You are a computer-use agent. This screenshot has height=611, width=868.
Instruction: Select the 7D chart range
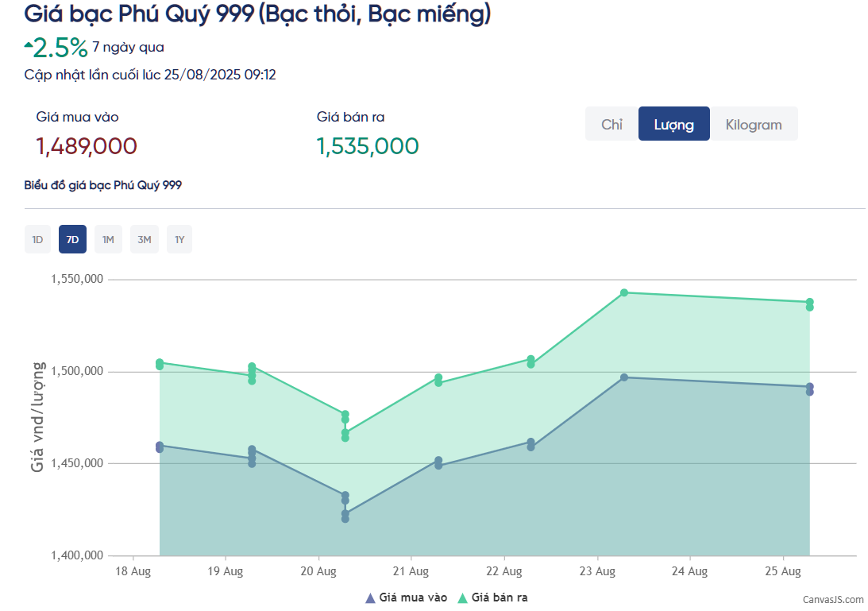pos(72,239)
